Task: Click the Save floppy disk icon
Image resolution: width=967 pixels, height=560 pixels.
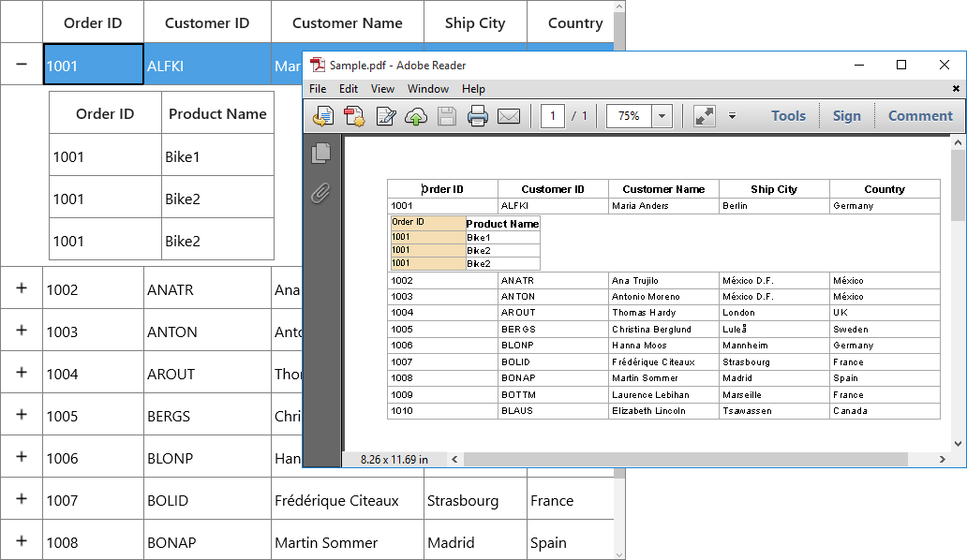Action: 447,116
